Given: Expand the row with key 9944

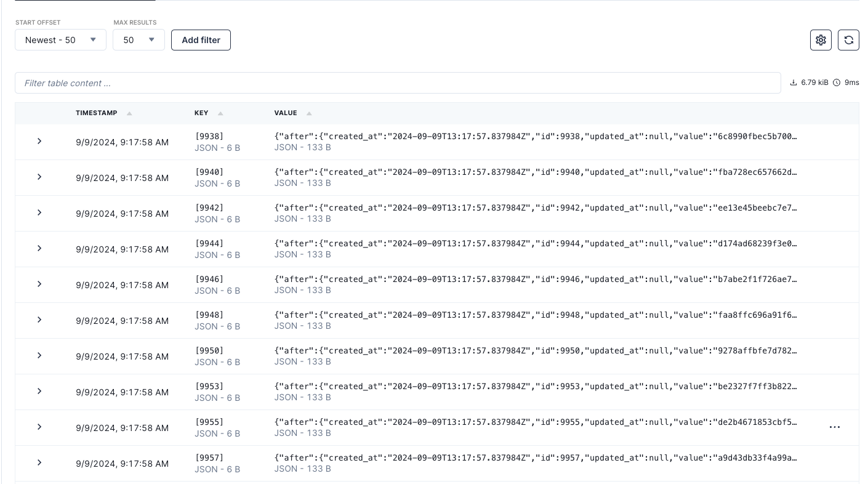Looking at the screenshot, I should click(39, 248).
